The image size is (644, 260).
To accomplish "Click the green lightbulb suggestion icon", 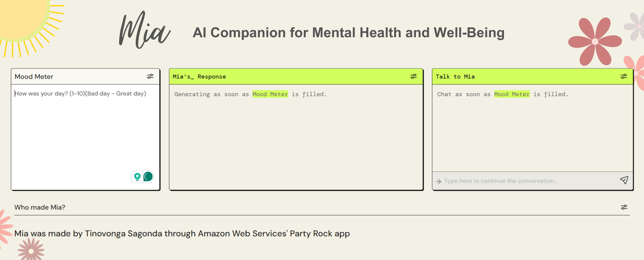I will [x=137, y=176].
